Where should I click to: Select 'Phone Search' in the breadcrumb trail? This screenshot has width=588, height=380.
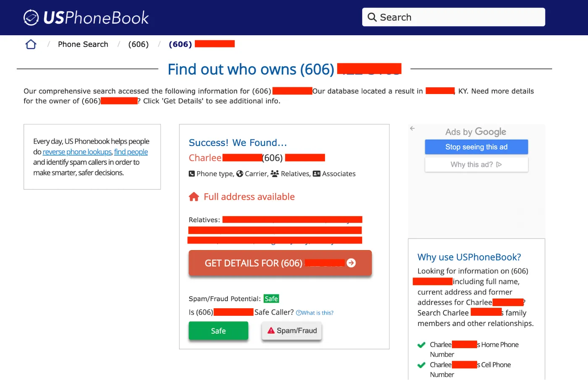pos(83,44)
